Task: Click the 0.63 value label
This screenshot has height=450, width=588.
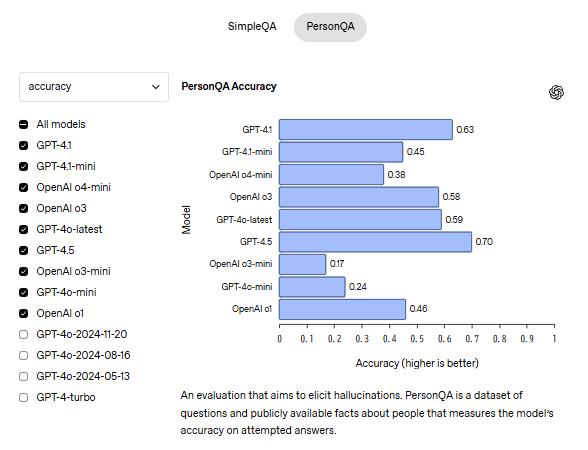Action: (x=465, y=130)
